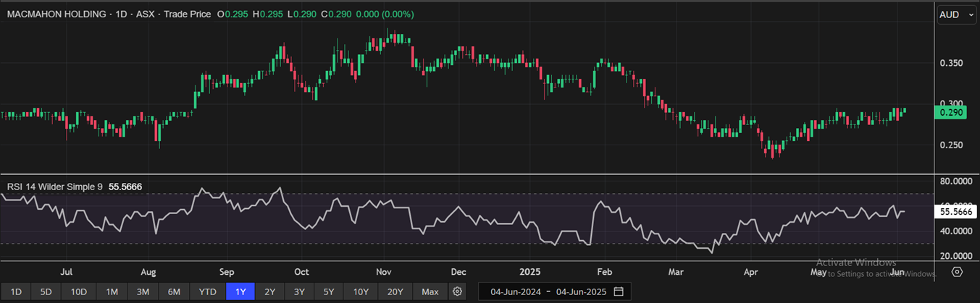Viewport: 980px width, 303px height.
Task: Click the active 1Y range button
Action: 240,291
